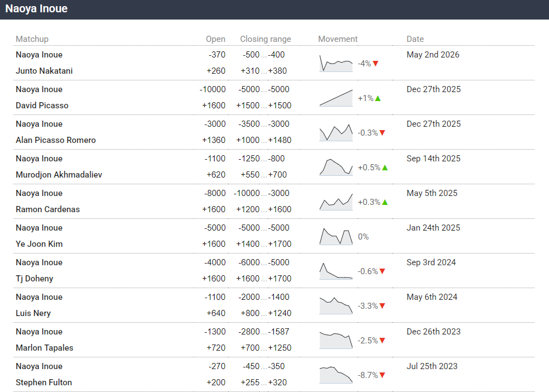549x392 pixels.
Task: Click the Open column header
Action: click(x=216, y=39)
